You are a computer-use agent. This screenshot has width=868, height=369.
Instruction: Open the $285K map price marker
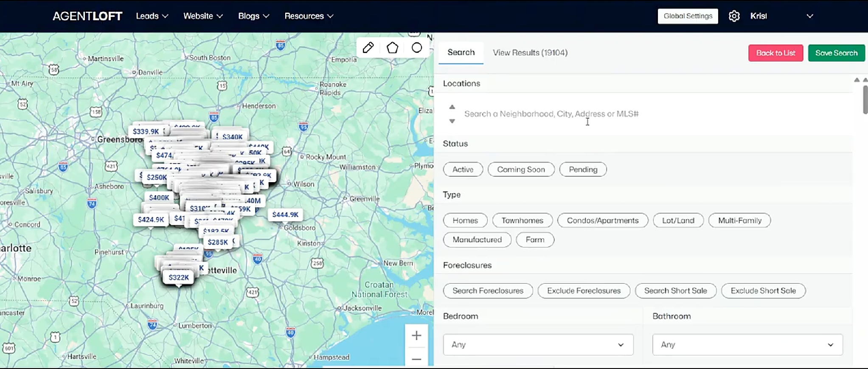(x=218, y=242)
